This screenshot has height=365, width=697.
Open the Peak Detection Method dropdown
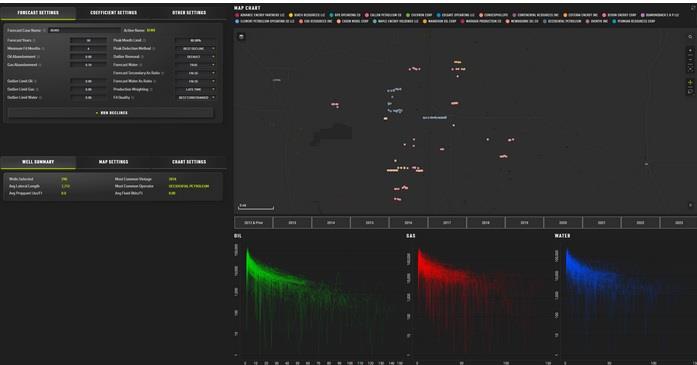tap(195, 48)
